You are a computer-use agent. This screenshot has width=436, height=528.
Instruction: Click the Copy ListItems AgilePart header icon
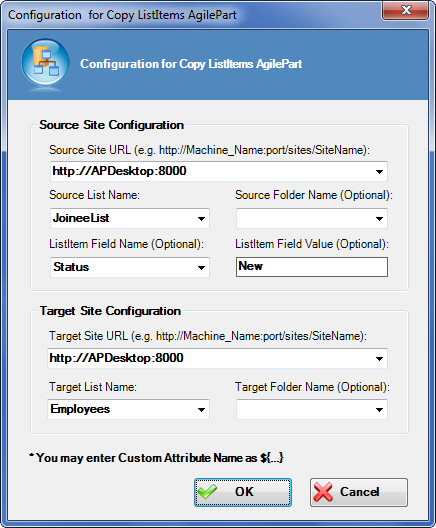[45, 63]
